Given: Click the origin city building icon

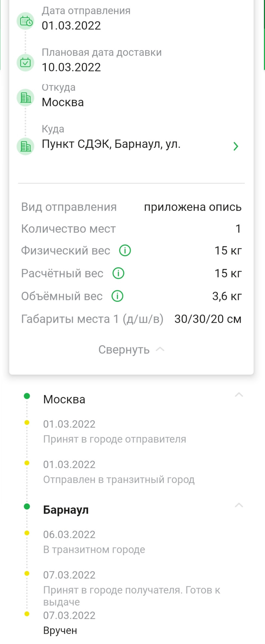Looking at the screenshot, I should tap(25, 98).
